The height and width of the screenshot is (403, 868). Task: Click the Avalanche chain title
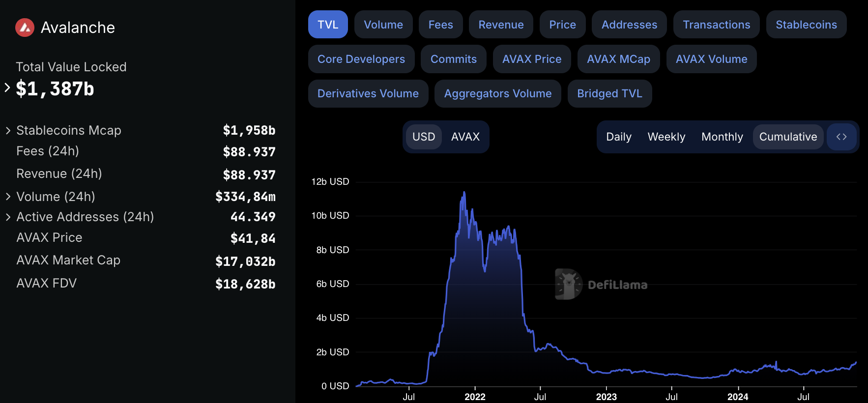tap(78, 28)
